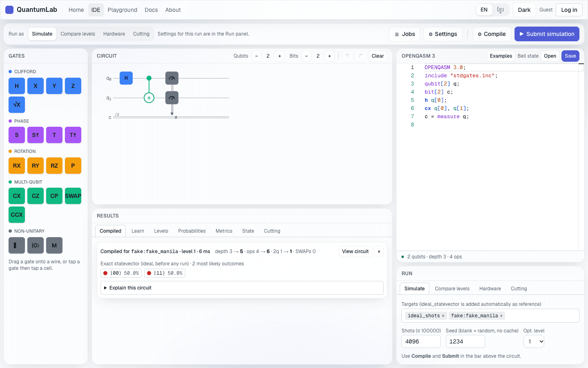Image resolution: width=588 pixels, height=368 pixels.
Task: Choose the RY rotation gate
Action: 36,166
